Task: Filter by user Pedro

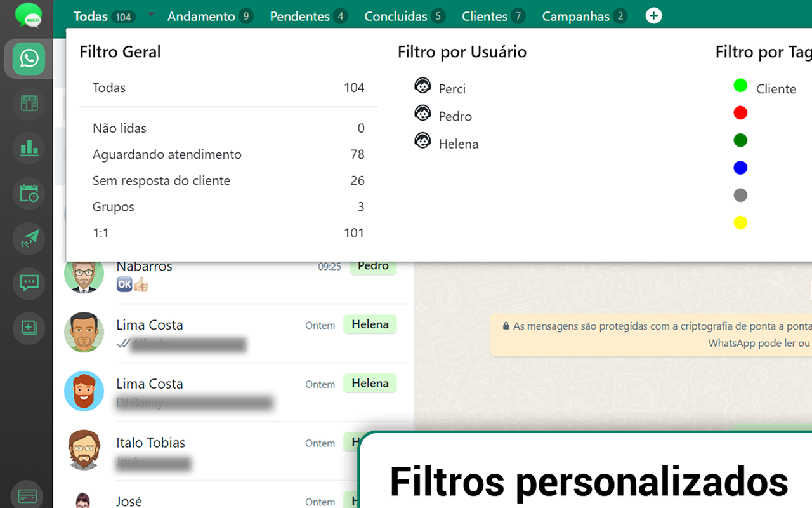Action: point(455,116)
